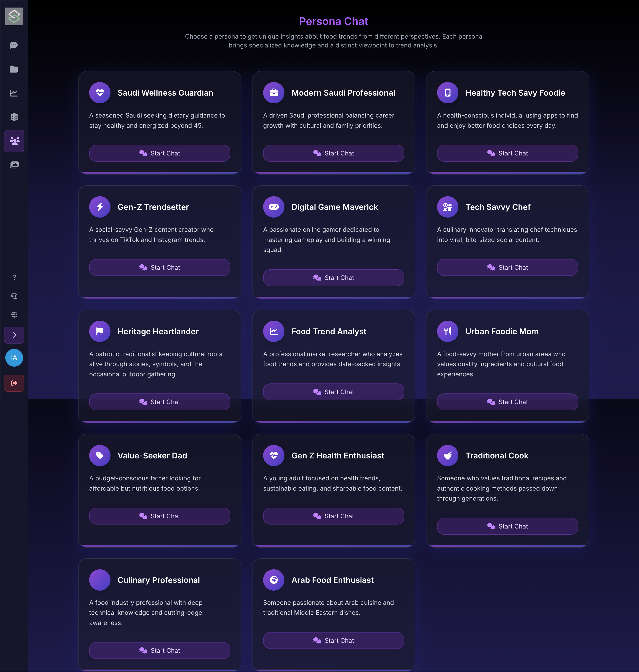Click the app logo at sidebar top
This screenshot has width=639, height=672.
click(14, 16)
